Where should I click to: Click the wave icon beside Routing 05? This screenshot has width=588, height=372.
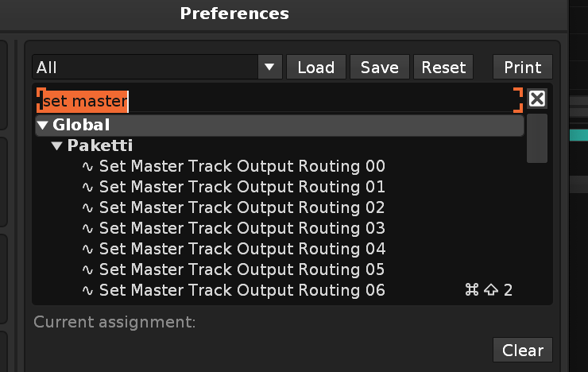[x=89, y=269]
